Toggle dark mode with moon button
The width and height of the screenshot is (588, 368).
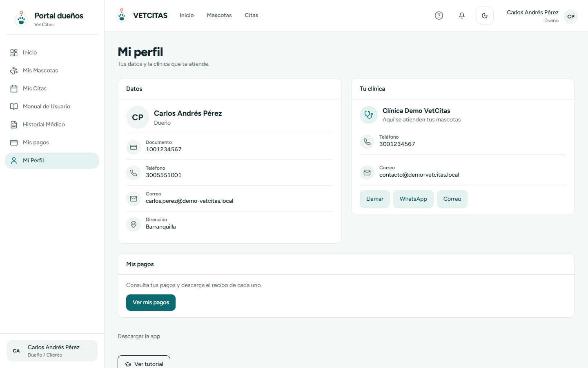point(485,16)
